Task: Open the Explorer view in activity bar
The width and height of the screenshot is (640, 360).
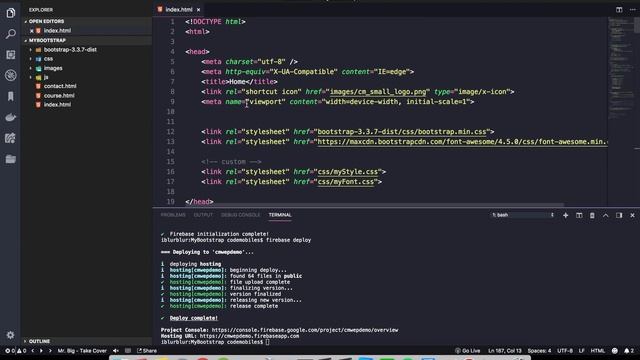Action: click(11, 13)
